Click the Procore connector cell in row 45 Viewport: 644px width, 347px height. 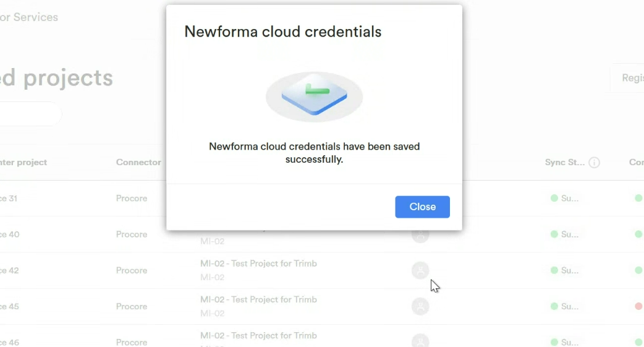(131, 306)
